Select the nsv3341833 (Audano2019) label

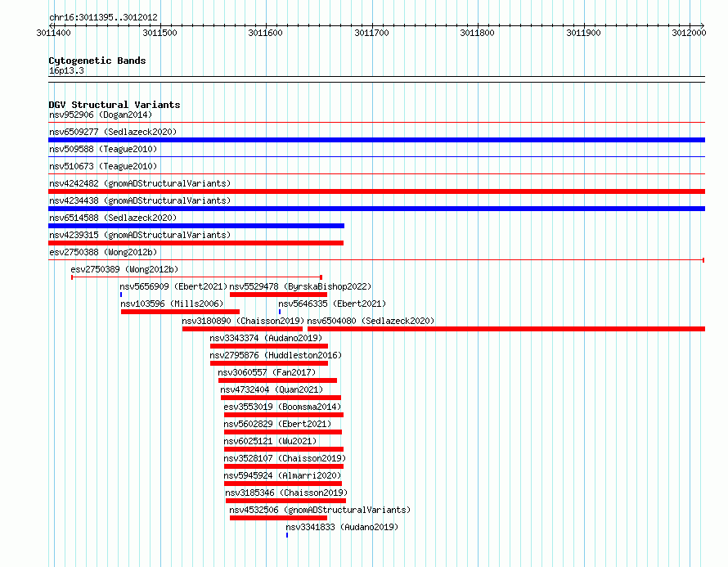coord(342,527)
